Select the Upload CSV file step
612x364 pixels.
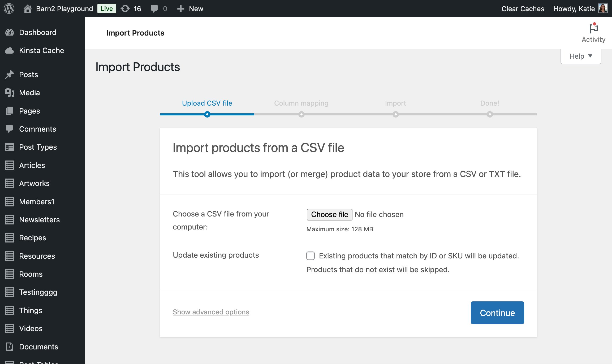[x=207, y=103]
